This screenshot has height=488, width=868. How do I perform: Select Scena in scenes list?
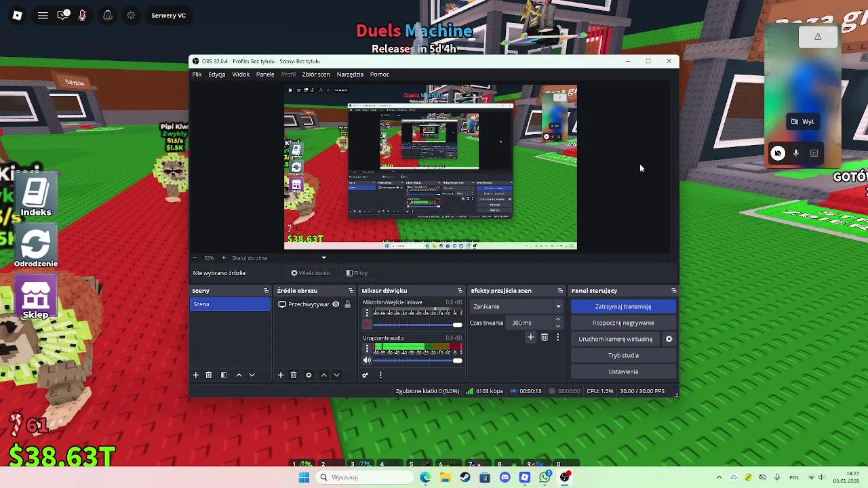[x=230, y=304]
